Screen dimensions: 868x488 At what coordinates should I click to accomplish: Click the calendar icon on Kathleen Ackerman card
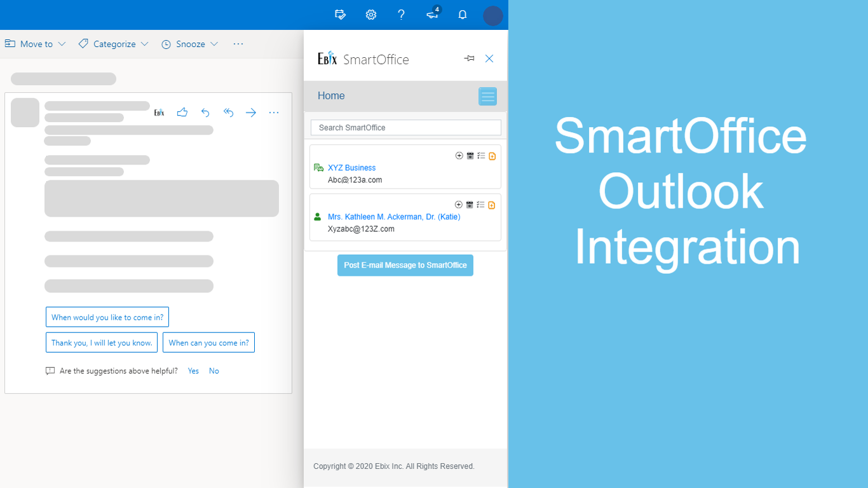coord(470,205)
